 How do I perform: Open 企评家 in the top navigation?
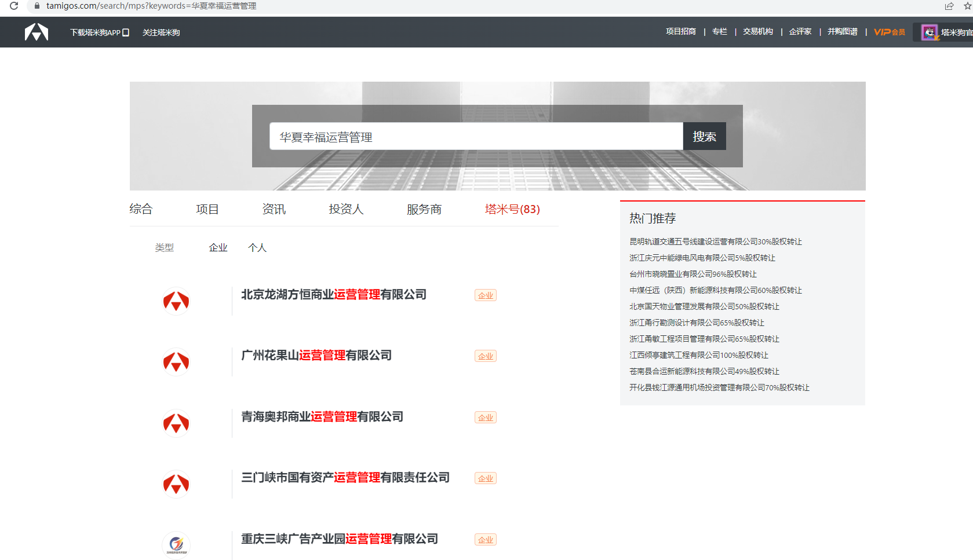pyautogui.click(x=800, y=31)
